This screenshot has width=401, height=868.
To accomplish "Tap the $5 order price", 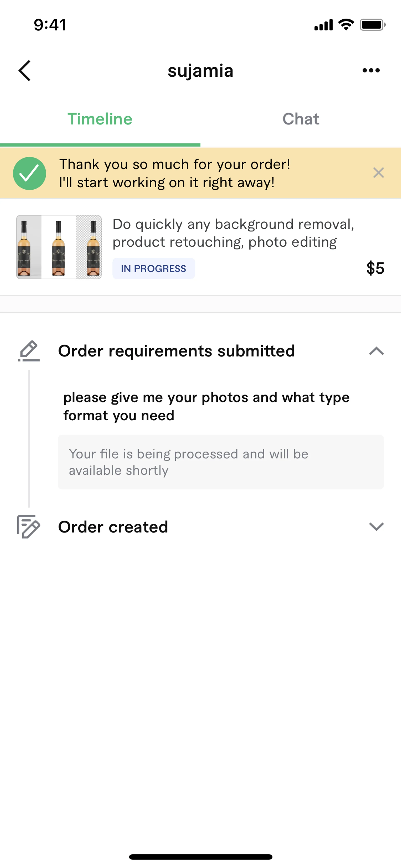I will (x=375, y=268).
